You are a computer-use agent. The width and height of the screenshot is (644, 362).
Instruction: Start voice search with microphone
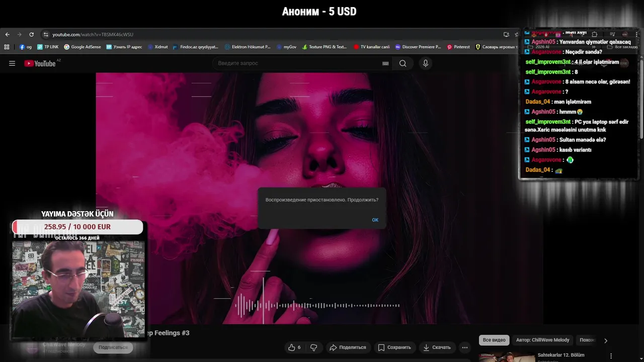point(426,63)
